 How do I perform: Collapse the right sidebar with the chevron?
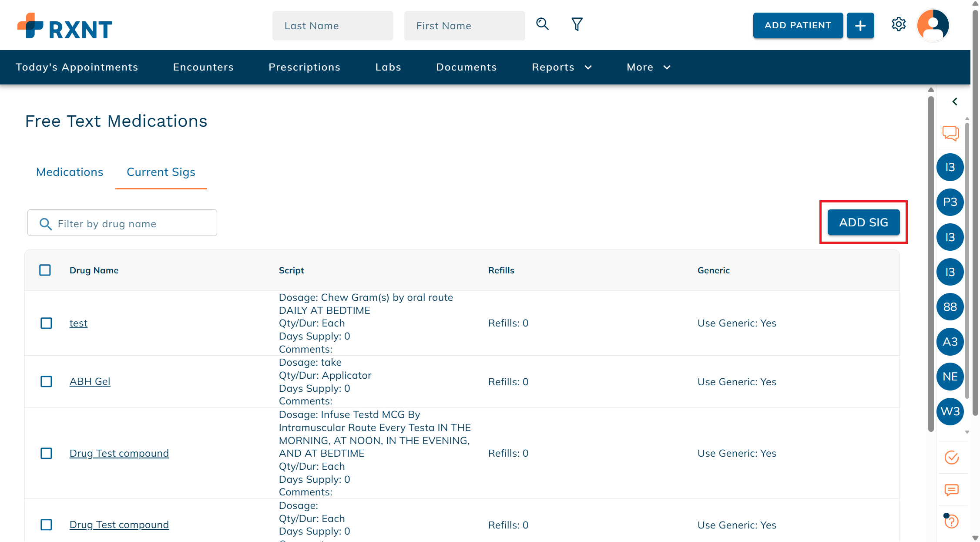(955, 101)
